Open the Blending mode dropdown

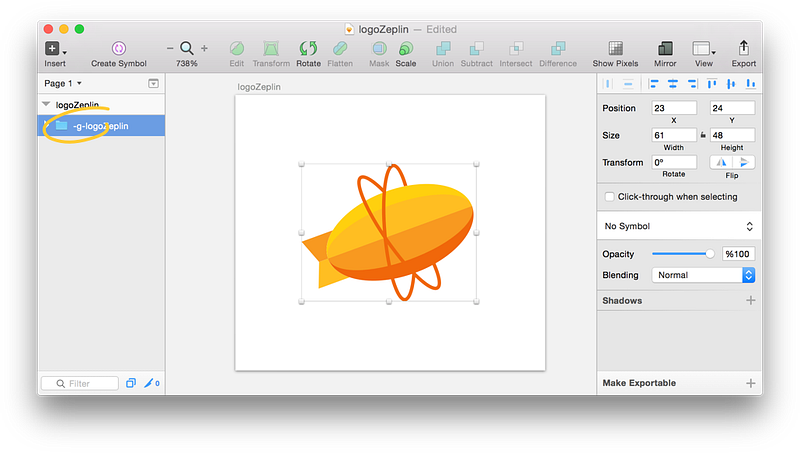click(x=703, y=275)
